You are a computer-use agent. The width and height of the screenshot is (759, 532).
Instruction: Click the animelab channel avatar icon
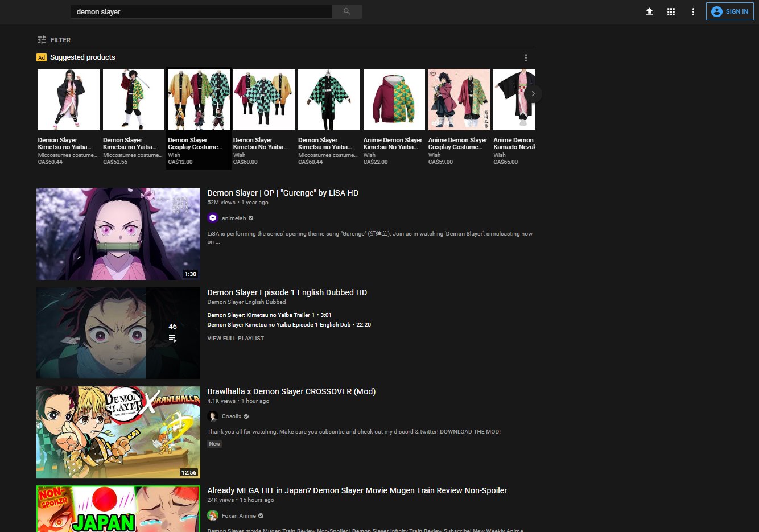pyautogui.click(x=213, y=218)
